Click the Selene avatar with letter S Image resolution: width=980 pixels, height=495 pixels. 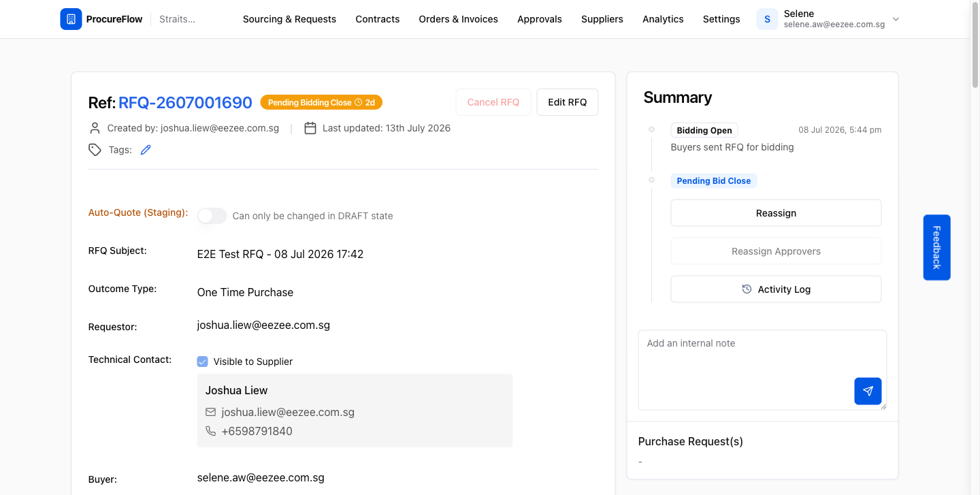(767, 19)
